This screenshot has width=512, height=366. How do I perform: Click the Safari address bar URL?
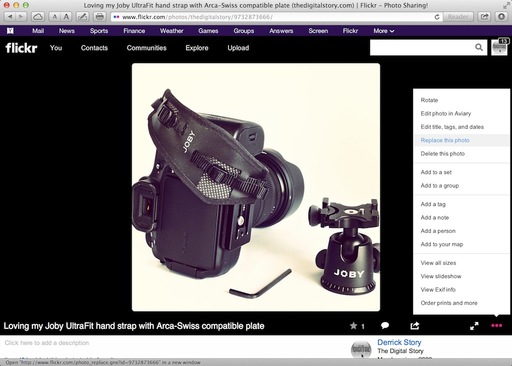197,17
